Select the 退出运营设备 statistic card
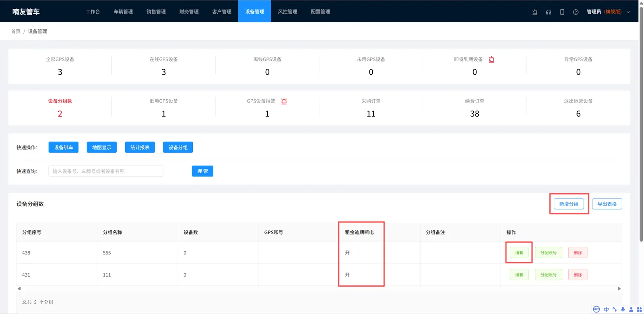Screen dimensions: 644x314 click(578, 108)
